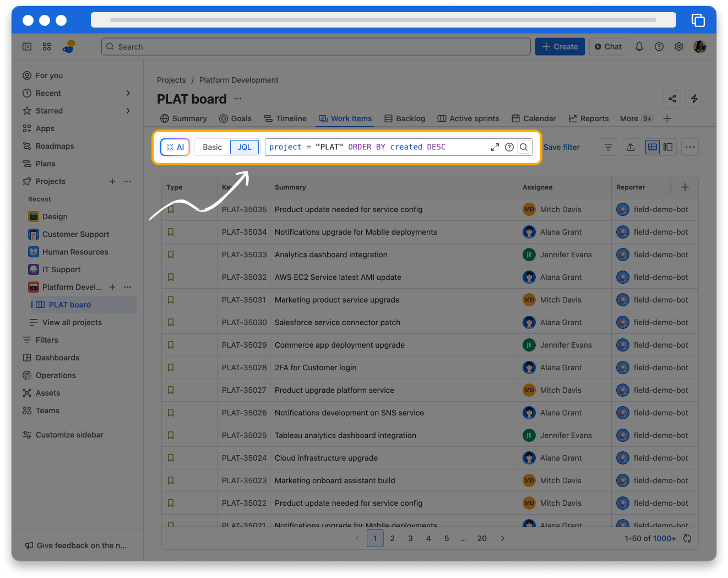
Task: Click Give feedback on the new navigation
Action: click(x=76, y=545)
